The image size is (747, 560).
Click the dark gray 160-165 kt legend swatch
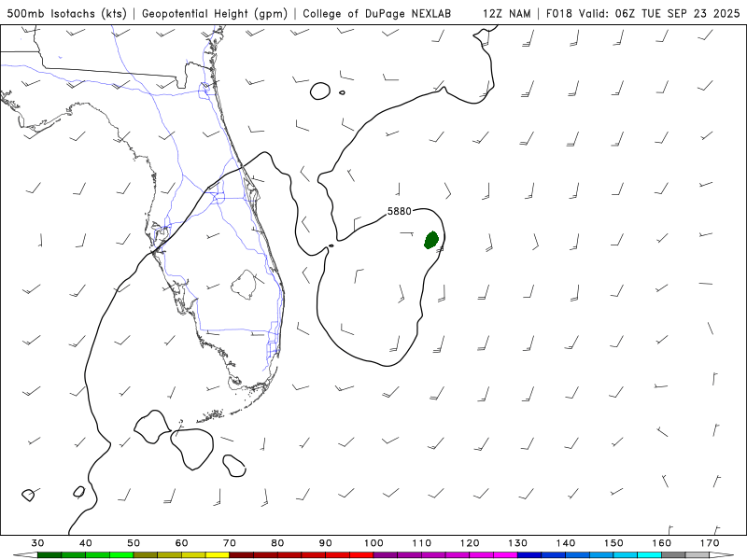click(x=673, y=555)
